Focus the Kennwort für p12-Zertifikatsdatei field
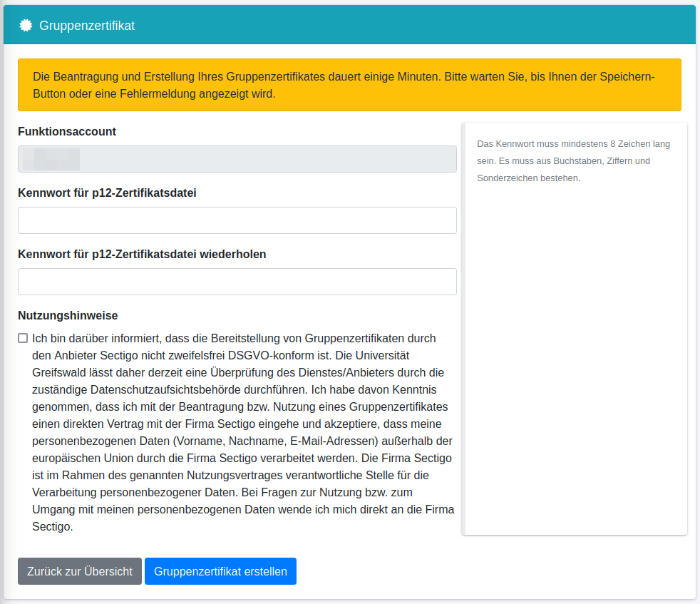The image size is (700, 604). pyautogui.click(x=237, y=220)
